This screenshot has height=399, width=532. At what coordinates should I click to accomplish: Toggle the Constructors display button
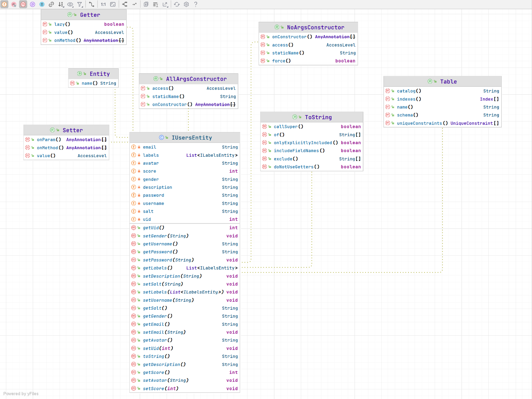tap(14, 4)
